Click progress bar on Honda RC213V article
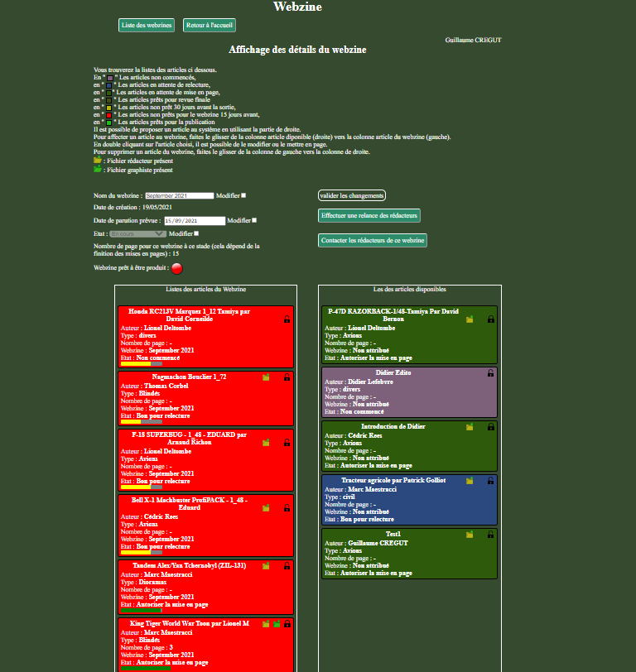The height and width of the screenshot is (672, 636). [x=142, y=364]
